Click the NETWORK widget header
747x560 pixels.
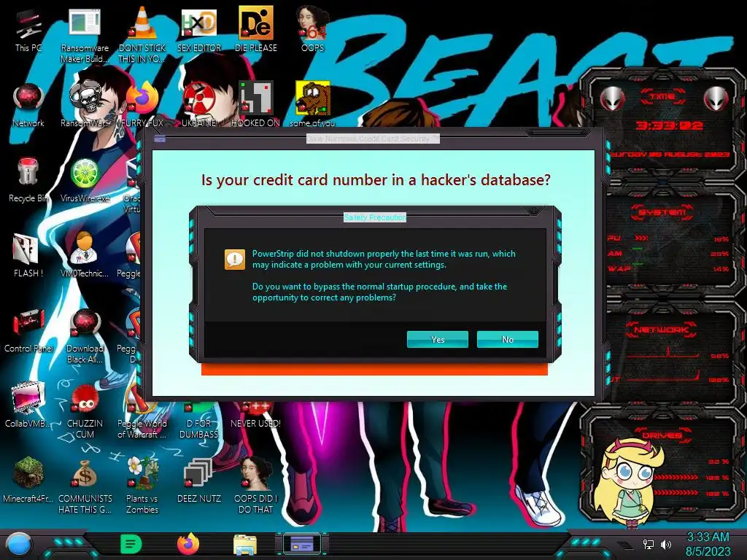pos(662,330)
